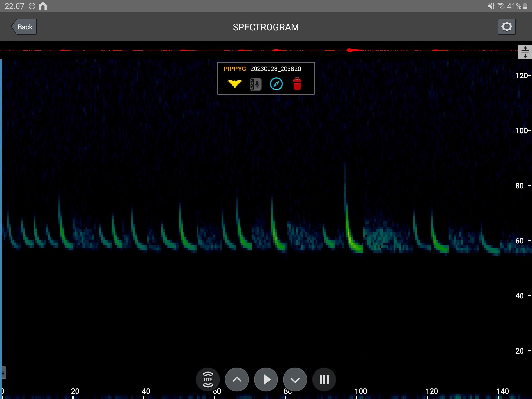The image size is (532, 399).
Task: Open the voice note recorder icon
Action: click(x=255, y=84)
